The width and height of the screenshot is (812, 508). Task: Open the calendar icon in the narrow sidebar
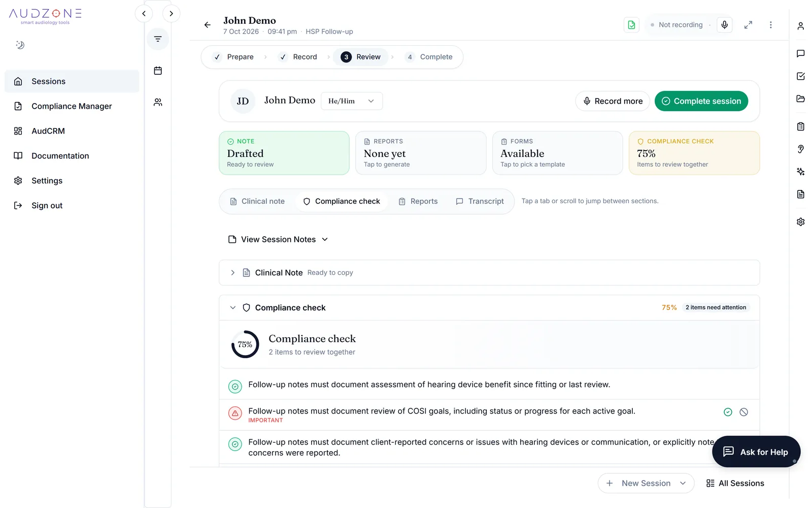click(158, 71)
